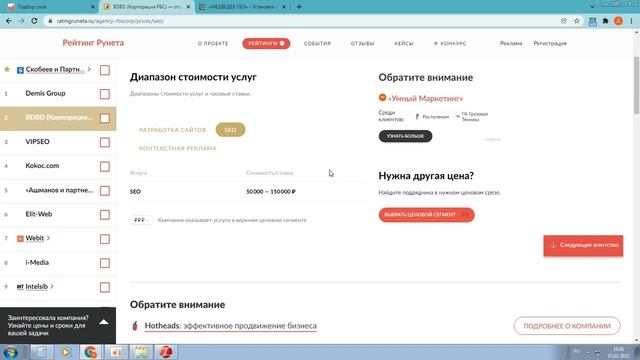This screenshot has width=640, height=360.
Task: Click the gold star beside Скобеев и Партнеры
Action: [x=7, y=69]
